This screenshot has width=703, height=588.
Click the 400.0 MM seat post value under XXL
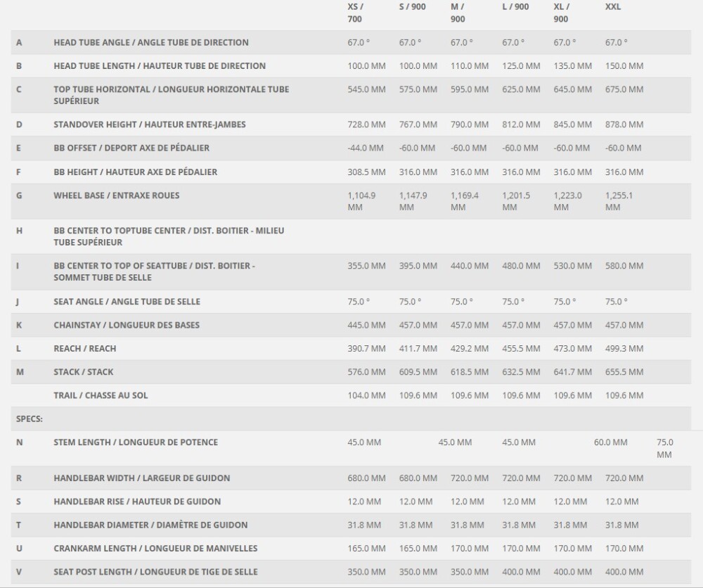pyautogui.click(x=624, y=572)
